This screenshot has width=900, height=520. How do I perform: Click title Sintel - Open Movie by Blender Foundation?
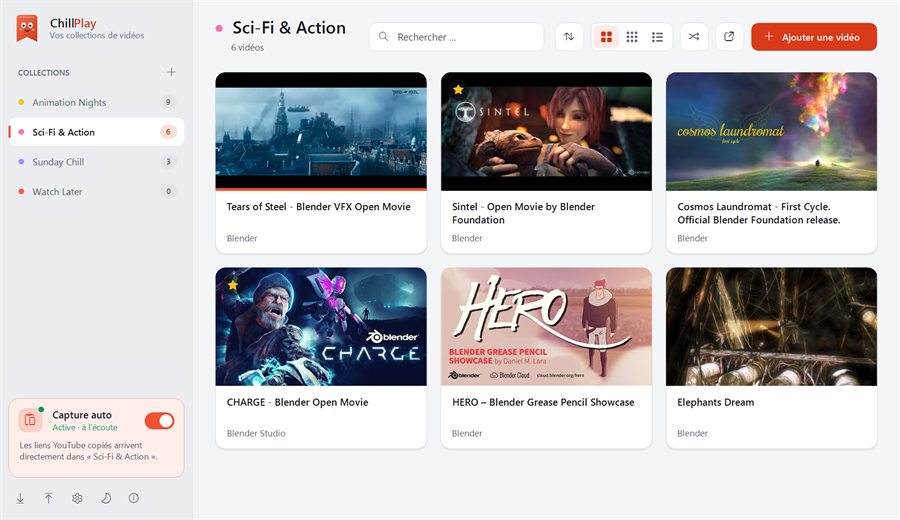523,213
